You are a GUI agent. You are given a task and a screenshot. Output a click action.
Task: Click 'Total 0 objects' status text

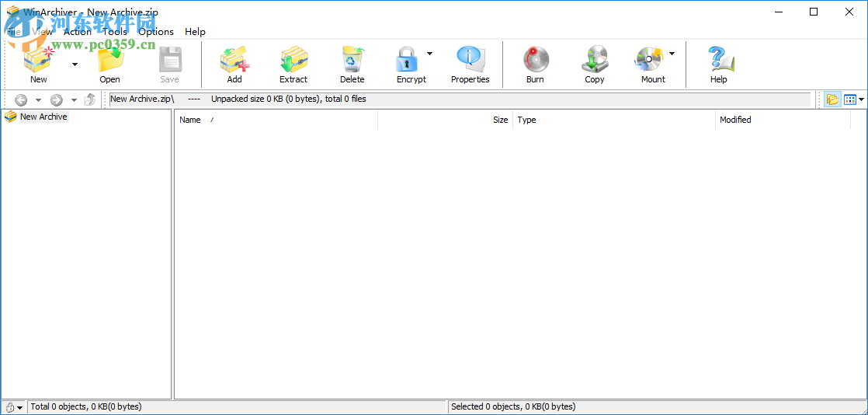click(86, 406)
